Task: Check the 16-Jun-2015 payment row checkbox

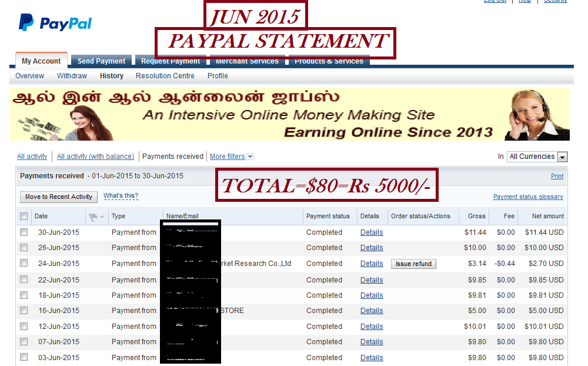Action: coord(24,311)
